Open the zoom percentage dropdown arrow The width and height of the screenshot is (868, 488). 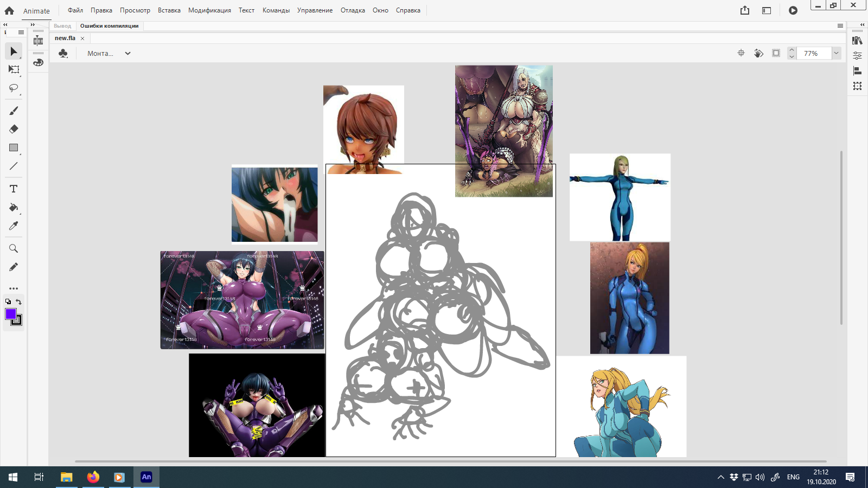(x=836, y=53)
